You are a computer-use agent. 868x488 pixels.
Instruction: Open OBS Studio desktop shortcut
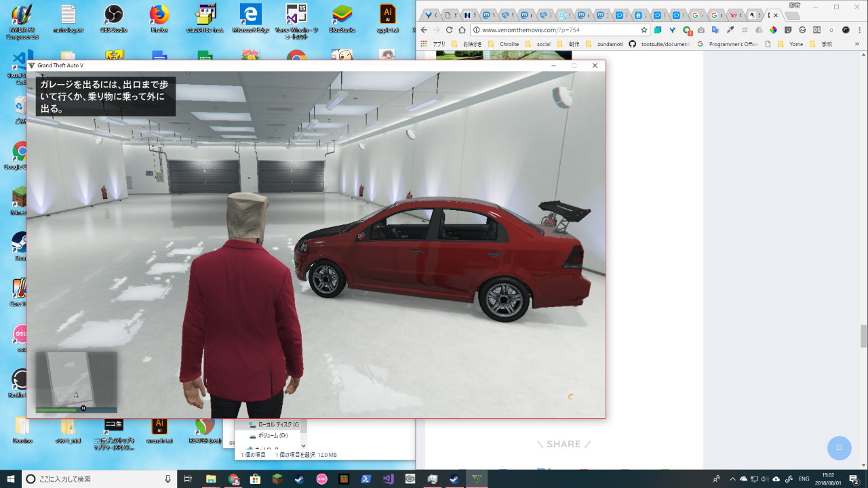tap(113, 16)
